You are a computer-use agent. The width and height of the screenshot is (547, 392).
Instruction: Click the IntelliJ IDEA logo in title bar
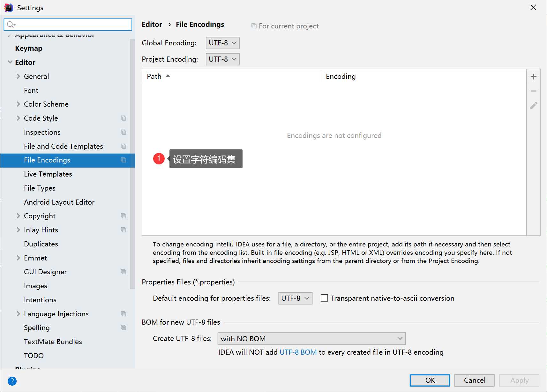click(9, 7)
